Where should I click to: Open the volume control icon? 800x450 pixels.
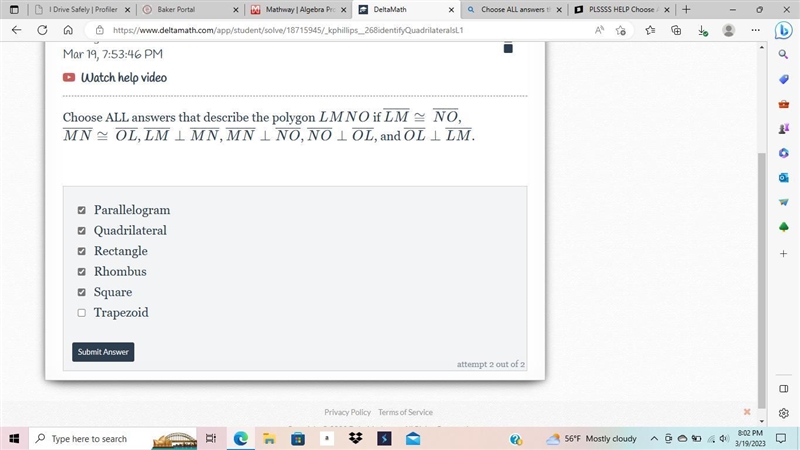click(x=723, y=439)
